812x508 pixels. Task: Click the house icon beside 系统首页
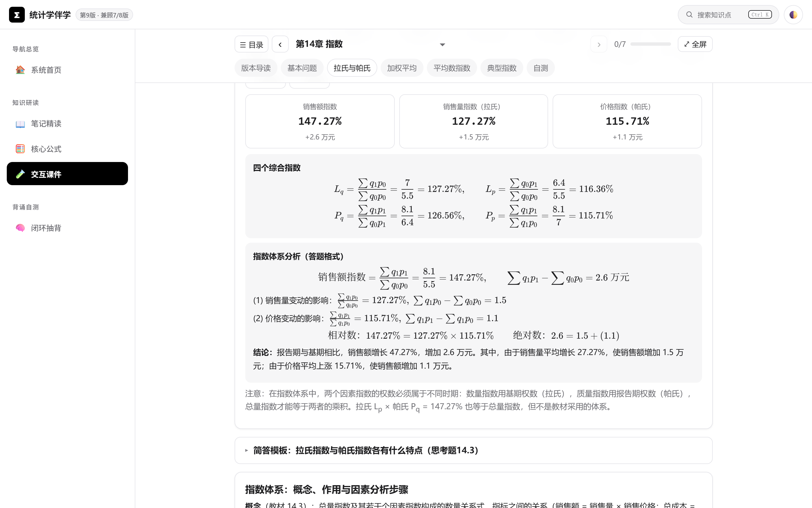20,70
